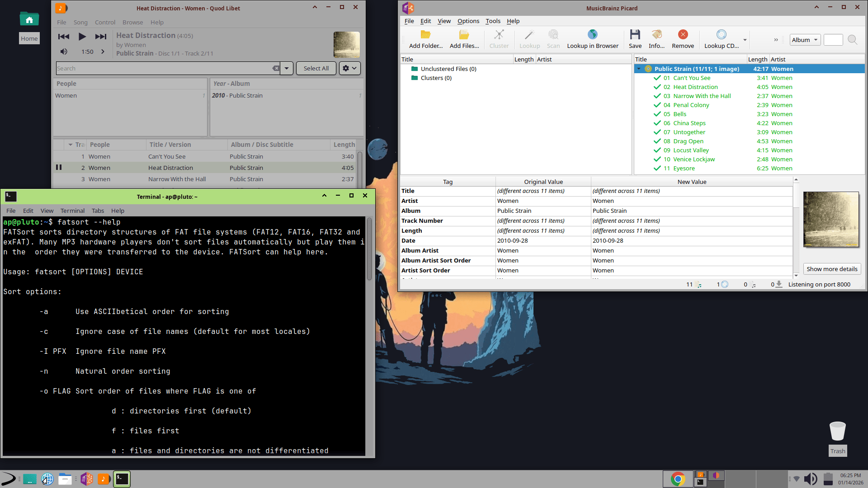868x488 pixels.
Task: Click Show more details button
Action: [x=832, y=269]
